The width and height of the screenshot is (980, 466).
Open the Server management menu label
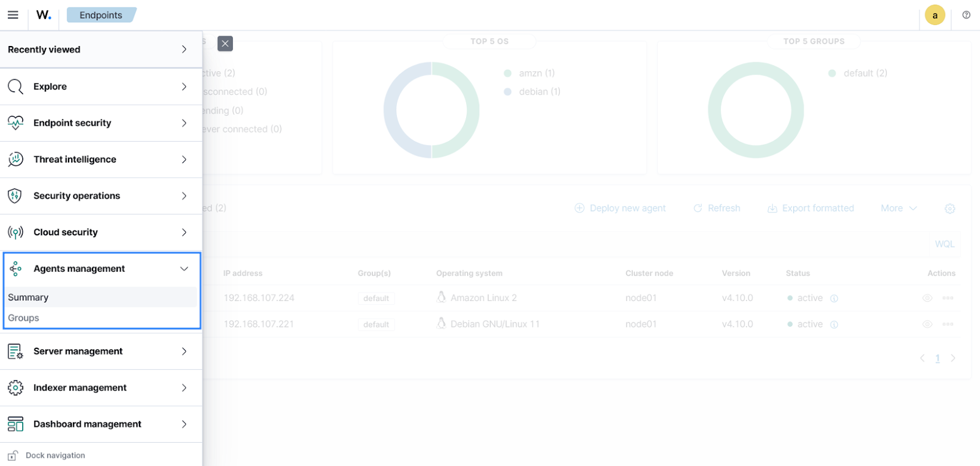click(78, 351)
